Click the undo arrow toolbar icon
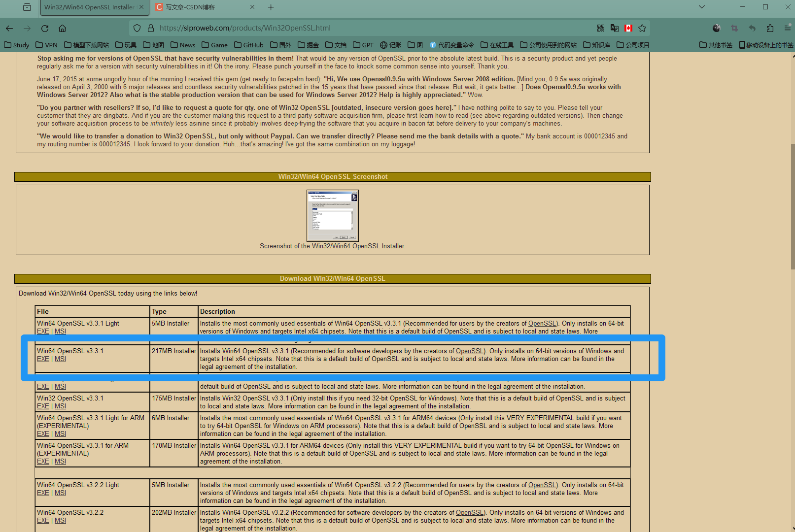795x532 pixels. 752,28
